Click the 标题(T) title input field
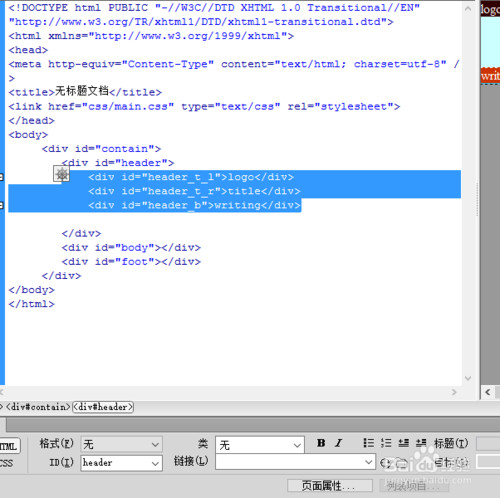Image resolution: width=500 pixels, height=498 pixels. [488, 444]
